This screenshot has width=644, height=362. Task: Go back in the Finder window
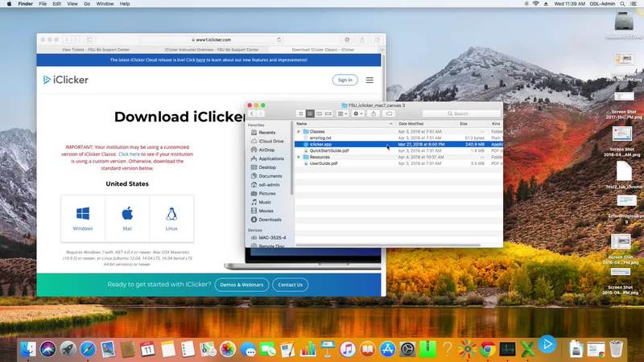tap(252, 113)
